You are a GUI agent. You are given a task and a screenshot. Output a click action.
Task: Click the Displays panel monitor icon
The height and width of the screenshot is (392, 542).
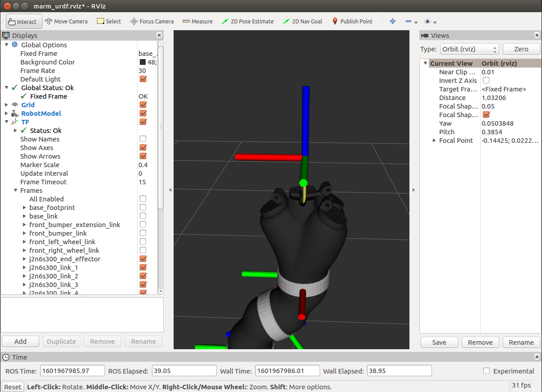click(x=6, y=35)
